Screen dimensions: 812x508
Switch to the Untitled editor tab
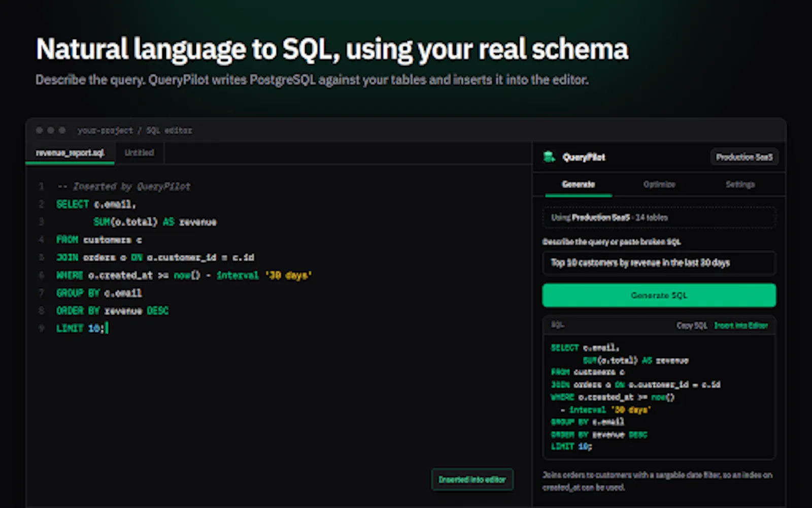coord(139,153)
